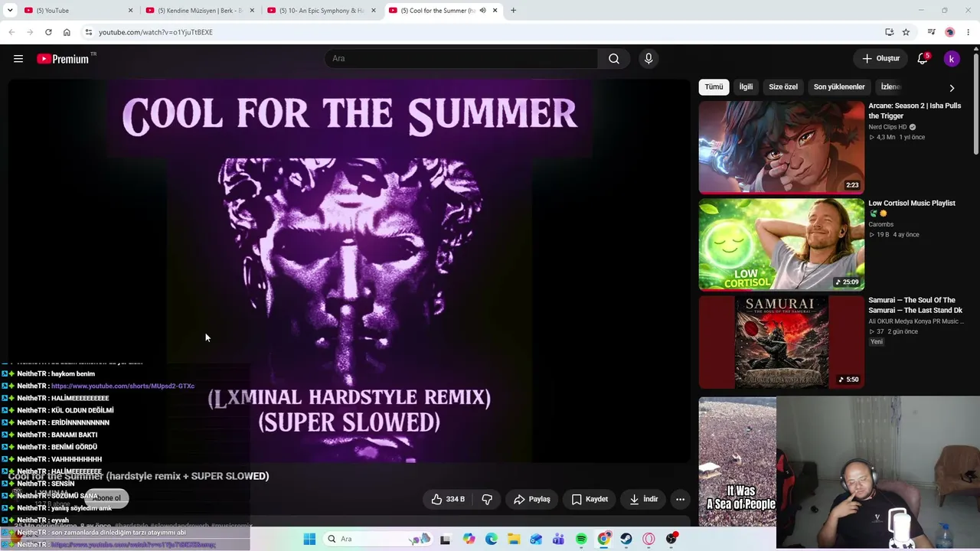Open a new browser tab
Screen dimensions: 980x551
[x=514, y=11]
